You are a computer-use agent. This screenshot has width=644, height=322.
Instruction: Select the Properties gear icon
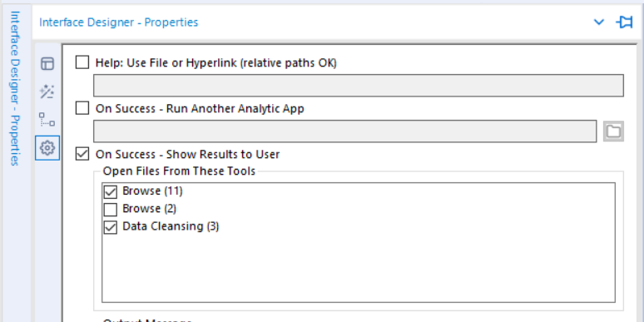click(47, 148)
